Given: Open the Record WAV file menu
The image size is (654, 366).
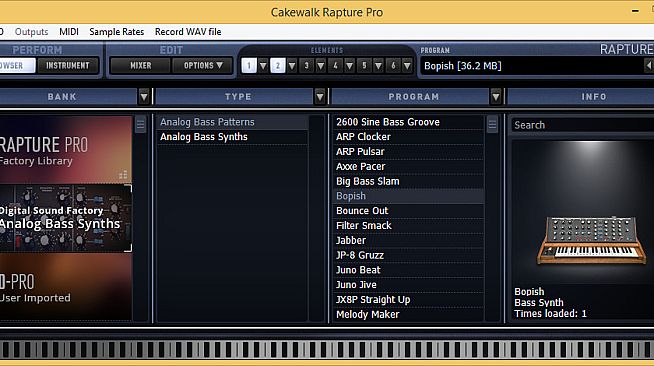Looking at the screenshot, I should click(x=188, y=32).
